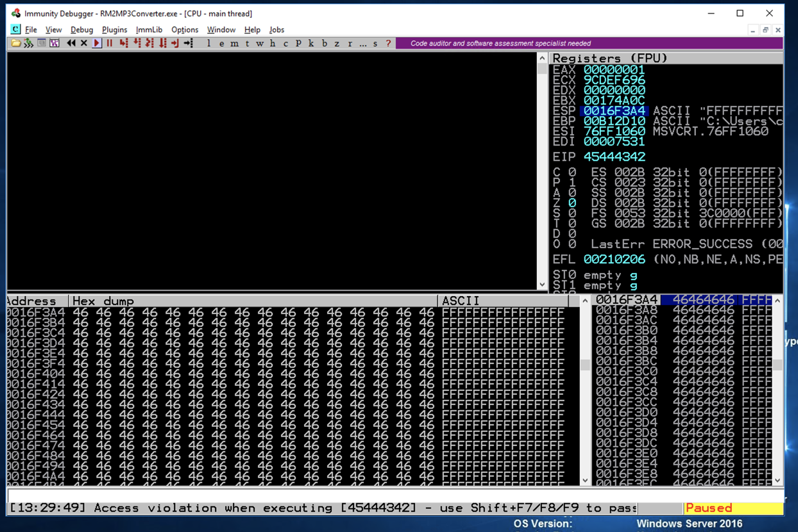The image size is (798, 532).
Task: Open the ImmLib menu
Action: (149, 29)
